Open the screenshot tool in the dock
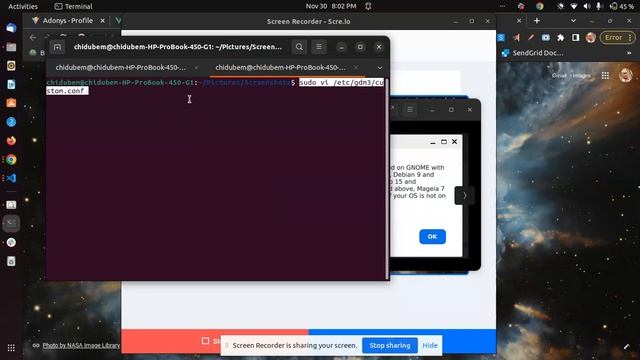The height and width of the screenshot is (360, 640). click(x=11, y=205)
